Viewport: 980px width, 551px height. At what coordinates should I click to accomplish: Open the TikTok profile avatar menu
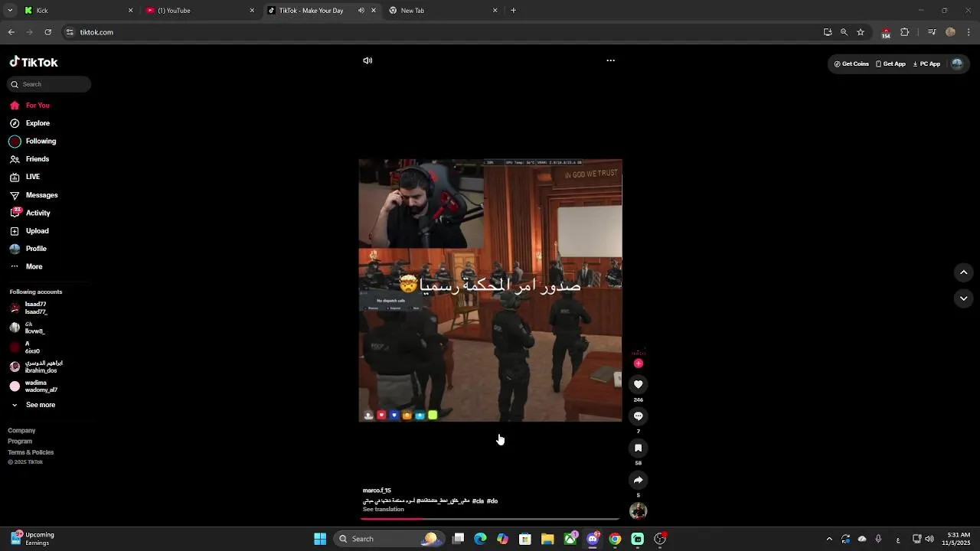pos(956,64)
